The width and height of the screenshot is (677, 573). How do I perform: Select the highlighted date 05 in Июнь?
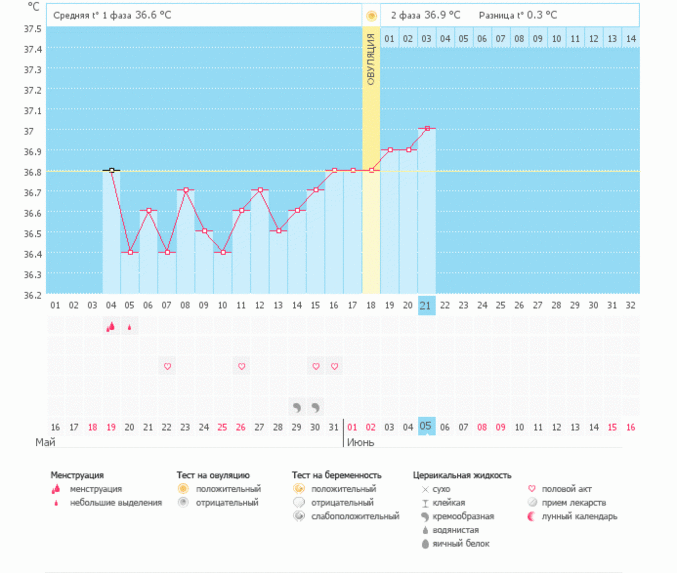(x=426, y=427)
